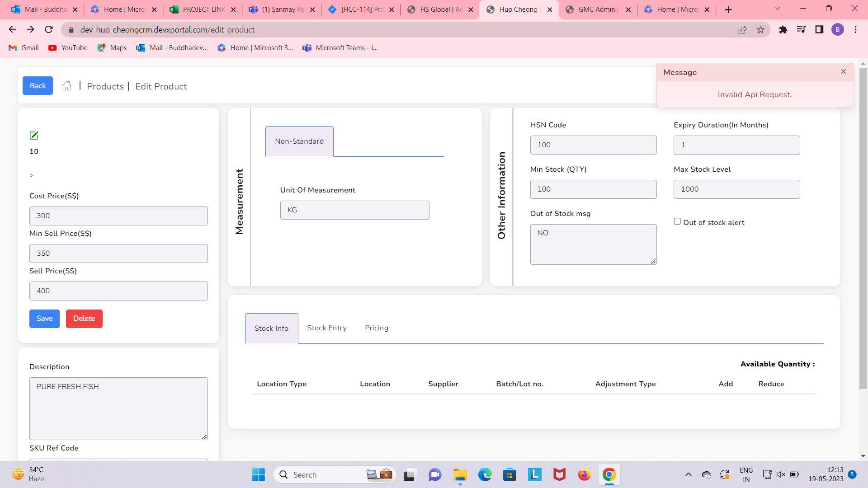Click the Products breadcrumb link
Viewport: 868px width, 488px height.
(105, 86)
